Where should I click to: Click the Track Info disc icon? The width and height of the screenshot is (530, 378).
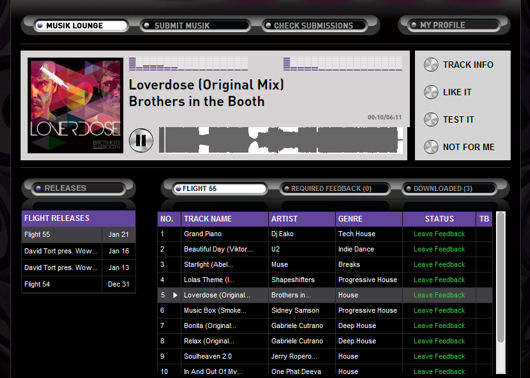pyautogui.click(x=431, y=65)
